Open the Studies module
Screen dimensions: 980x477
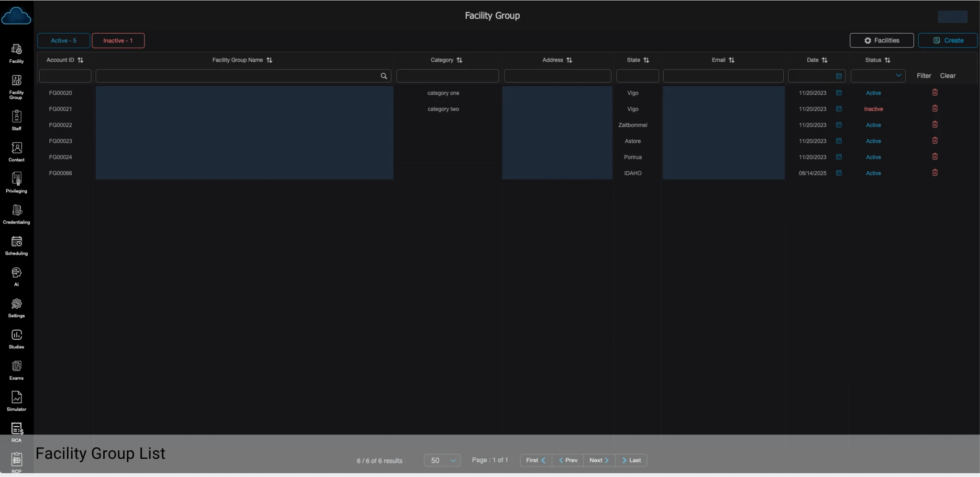pos(16,339)
